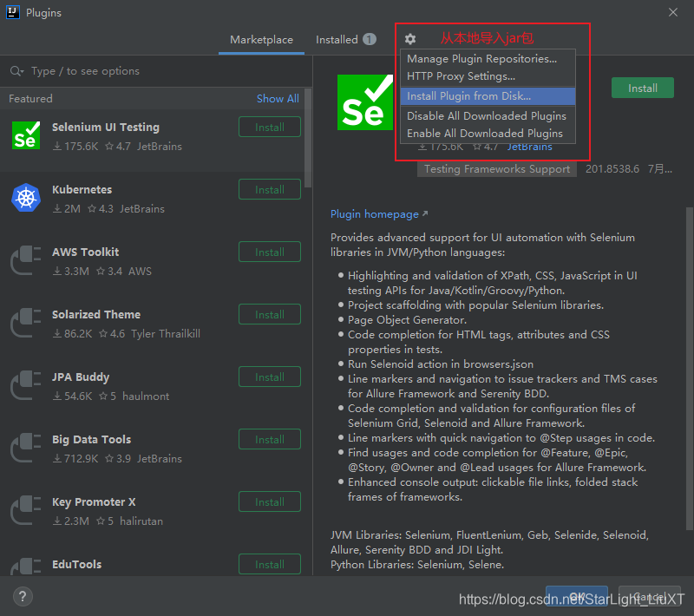This screenshot has height=616, width=694.
Task: Click the plugin list vertical scrollbar
Action: tap(308, 138)
